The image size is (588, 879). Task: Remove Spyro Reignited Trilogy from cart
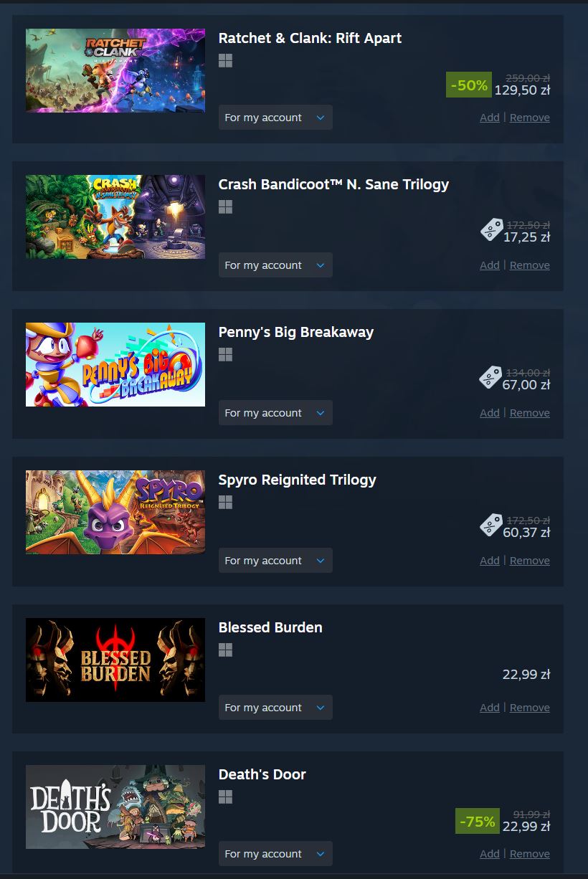[530, 561]
